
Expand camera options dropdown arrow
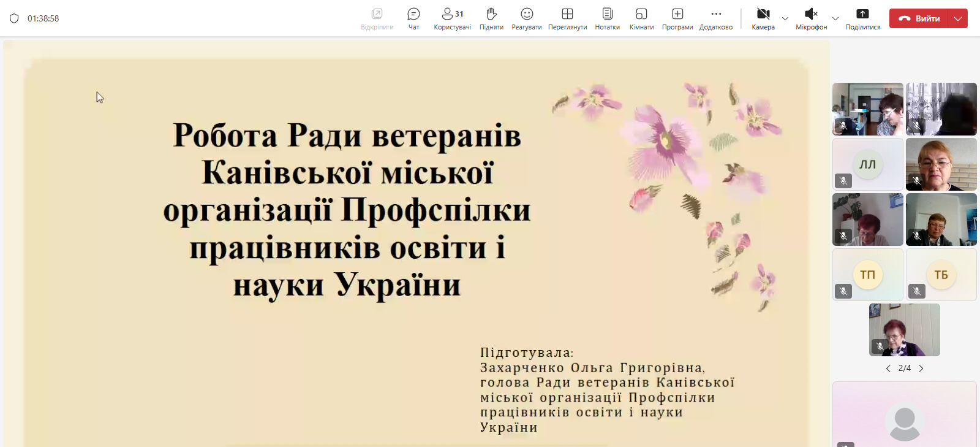pyautogui.click(x=785, y=19)
